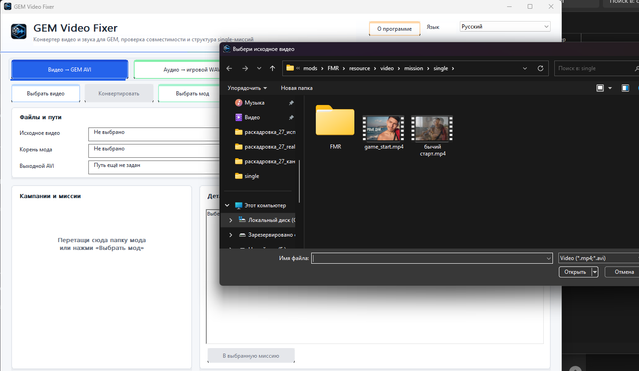The width and height of the screenshot is (639, 371).
Task: Click 'Выбрать видео' button
Action: click(x=46, y=94)
